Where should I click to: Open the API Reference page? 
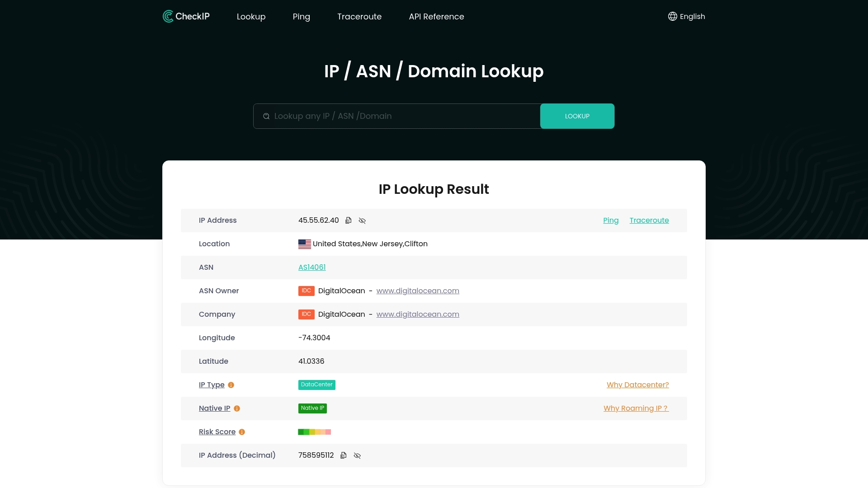[436, 16]
